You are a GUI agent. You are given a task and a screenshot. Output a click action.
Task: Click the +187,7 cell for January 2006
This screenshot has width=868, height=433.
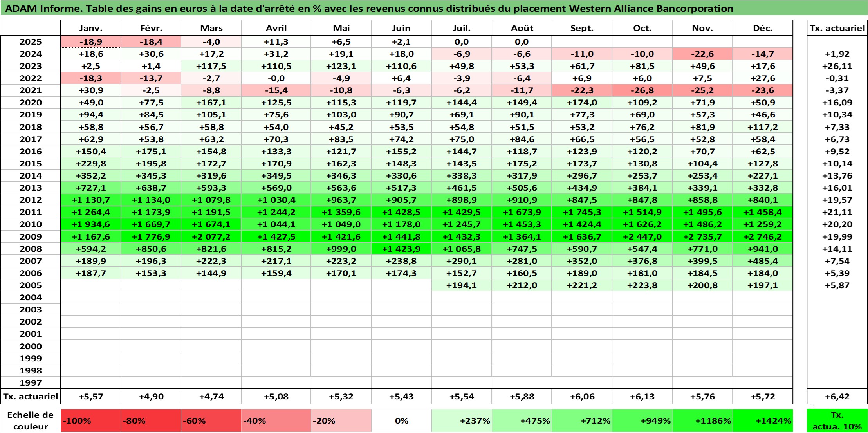pyautogui.click(x=91, y=273)
